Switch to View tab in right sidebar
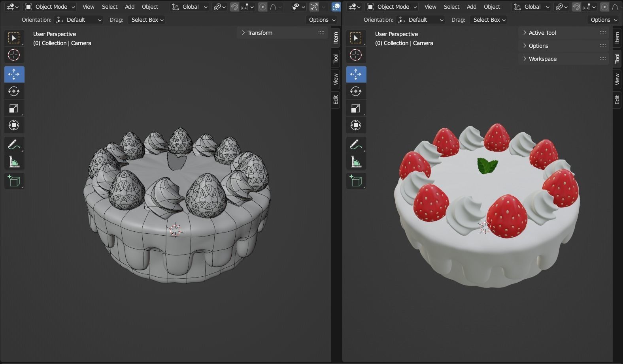 click(x=617, y=79)
